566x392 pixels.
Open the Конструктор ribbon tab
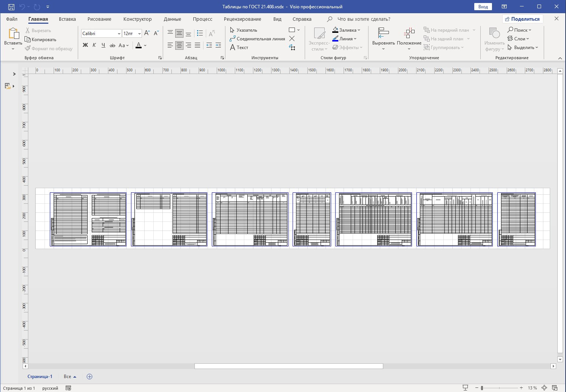(137, 19)
